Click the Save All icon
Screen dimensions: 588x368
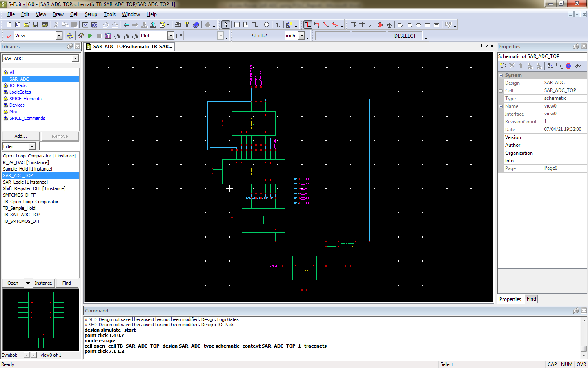45,25
